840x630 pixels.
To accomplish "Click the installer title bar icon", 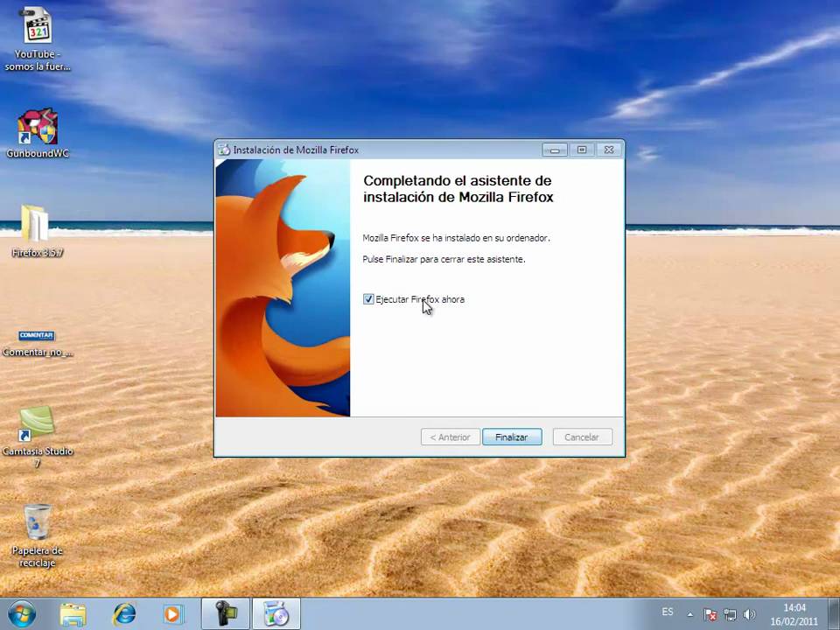I will [x=225, y=150].
